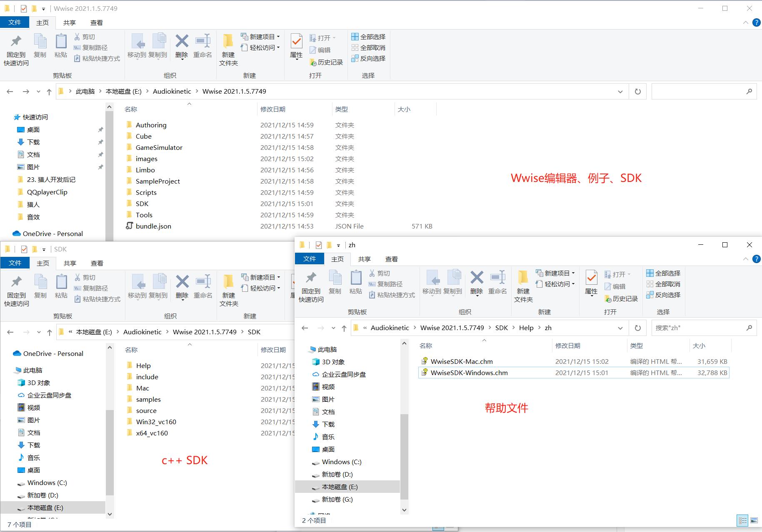
Task: Click Copy path (复制路径) in Wwise window
Action: tap(91, 47)
